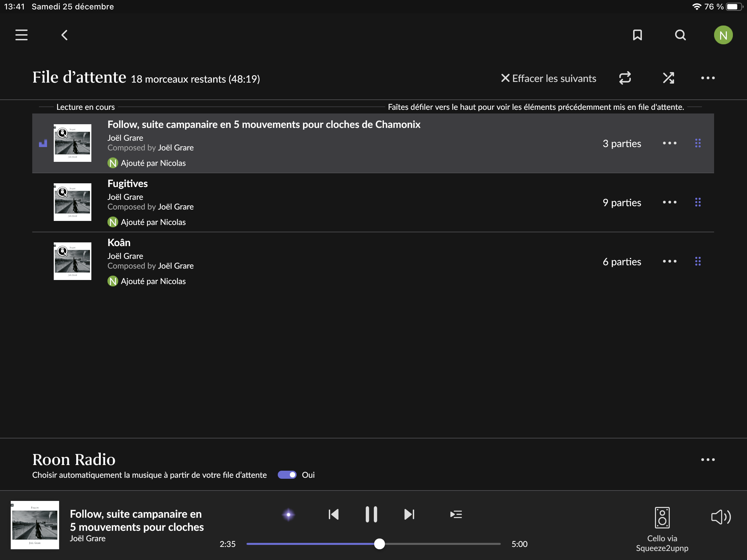This screenshot has height=560, width=747.
Task: Open the volume control speaker icon
Action: coord(721,517)
